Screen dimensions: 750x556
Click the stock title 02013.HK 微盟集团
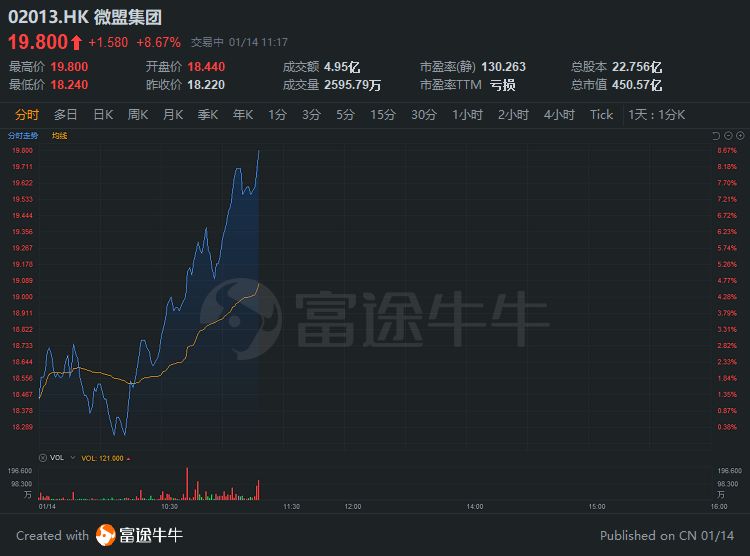85,17
